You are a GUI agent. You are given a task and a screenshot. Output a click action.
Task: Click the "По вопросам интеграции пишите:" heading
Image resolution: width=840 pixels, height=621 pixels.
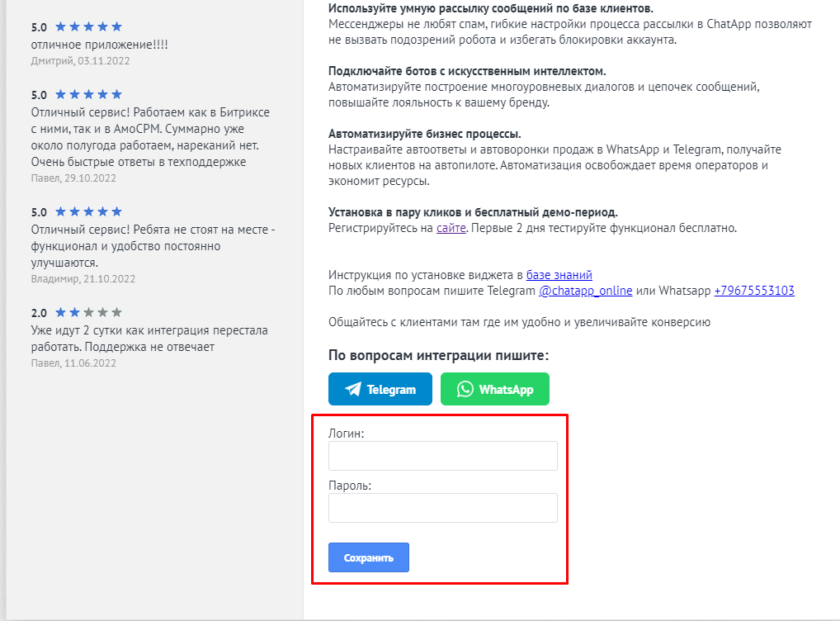tap(438, 355)
